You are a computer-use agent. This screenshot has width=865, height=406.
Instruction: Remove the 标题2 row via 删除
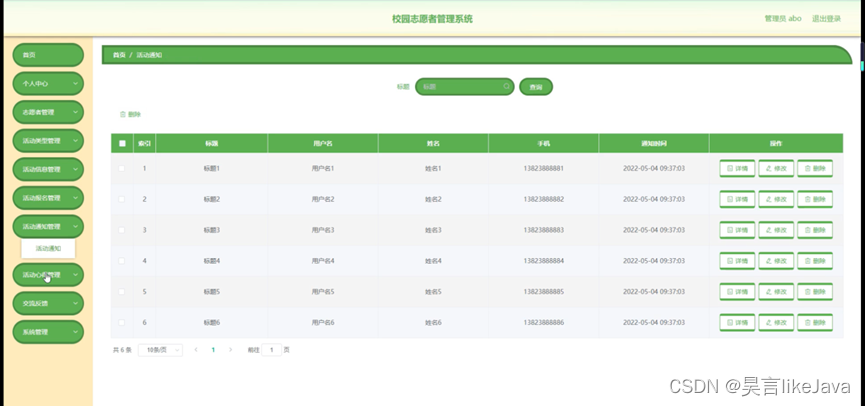click(815, 199)
